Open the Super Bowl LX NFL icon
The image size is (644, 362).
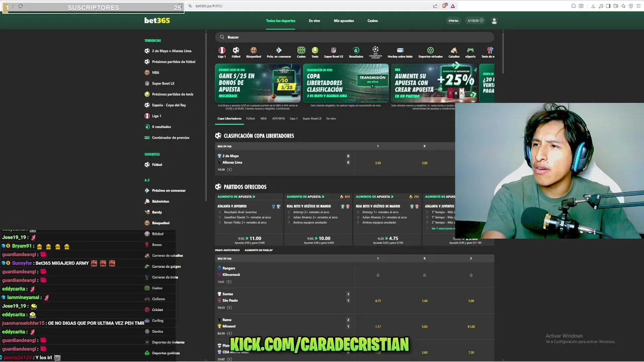click(x=334, y=50)
